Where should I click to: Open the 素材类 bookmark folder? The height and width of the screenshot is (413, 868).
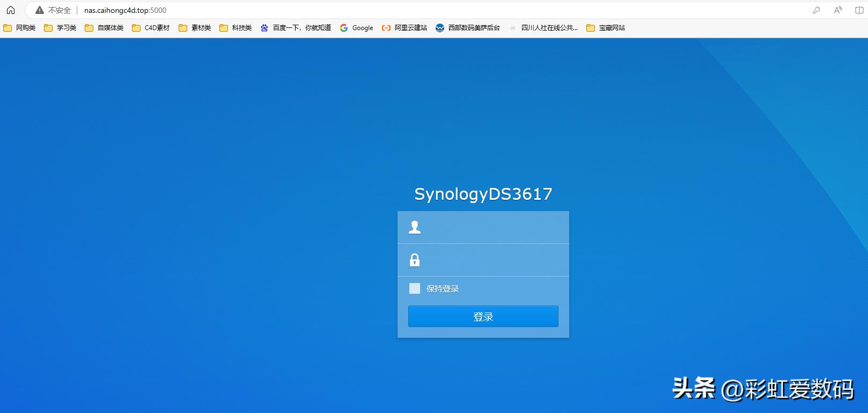point(195,28)
